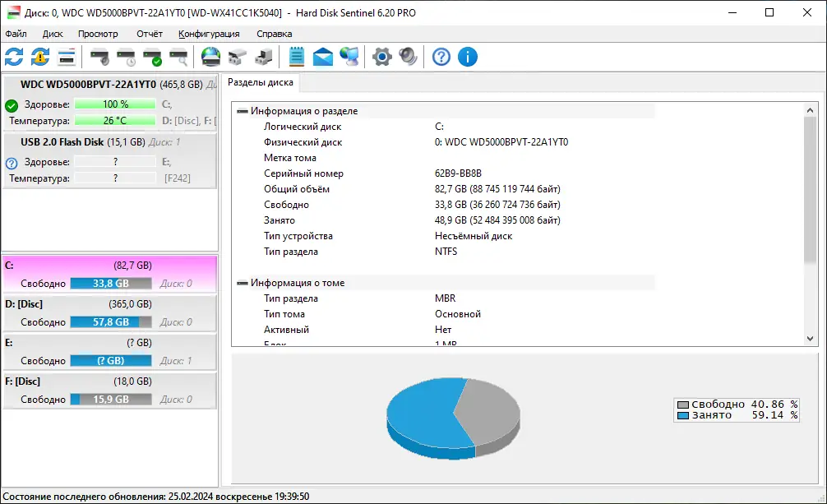This screenshot has width=827, height=504.
Task: Click the globe over disk icon
Action: click(211, 57)
